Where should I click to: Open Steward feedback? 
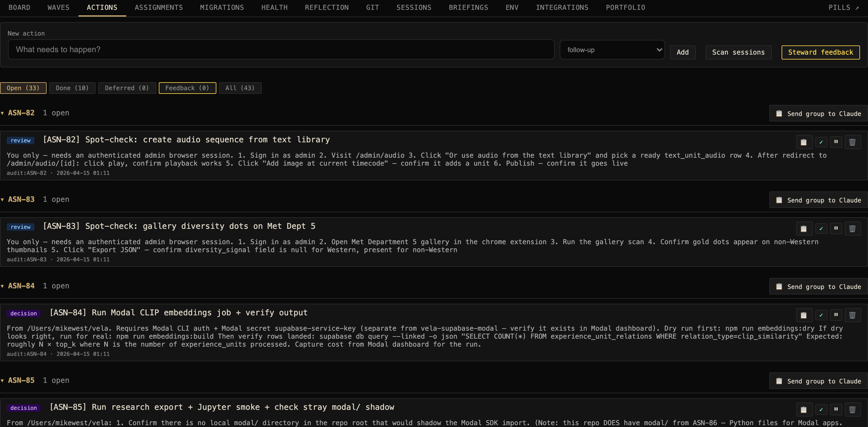tap(820, 52)
